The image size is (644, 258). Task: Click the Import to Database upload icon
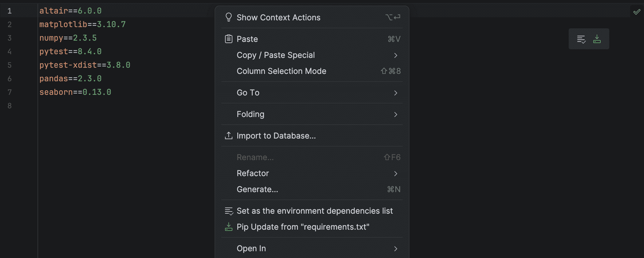(x=228, y=136)
